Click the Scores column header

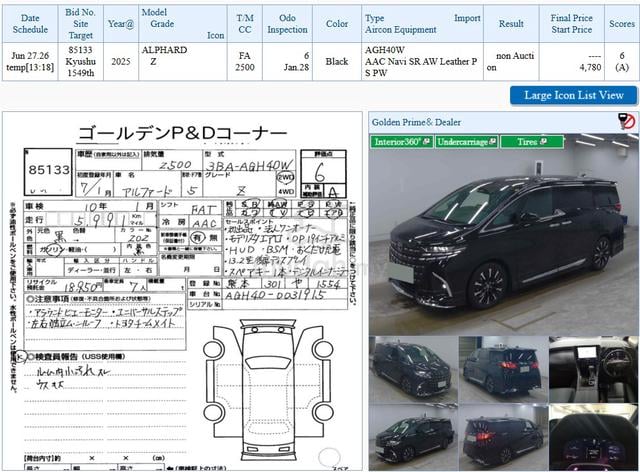[622, 24]
